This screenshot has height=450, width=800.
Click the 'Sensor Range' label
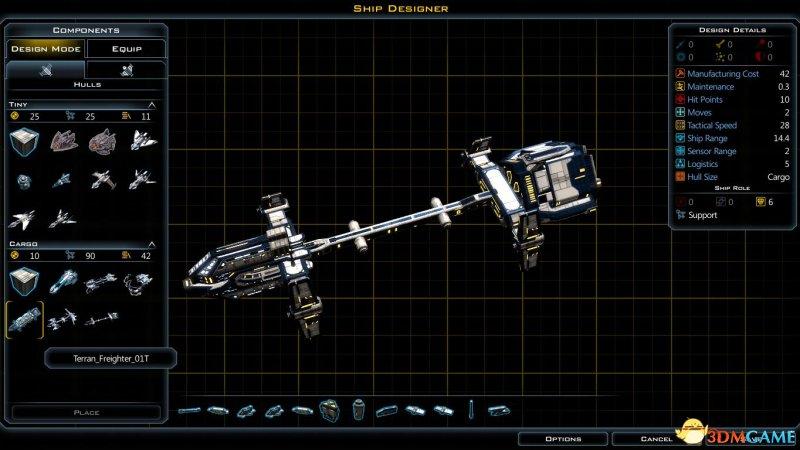click(x=712, y=151)
